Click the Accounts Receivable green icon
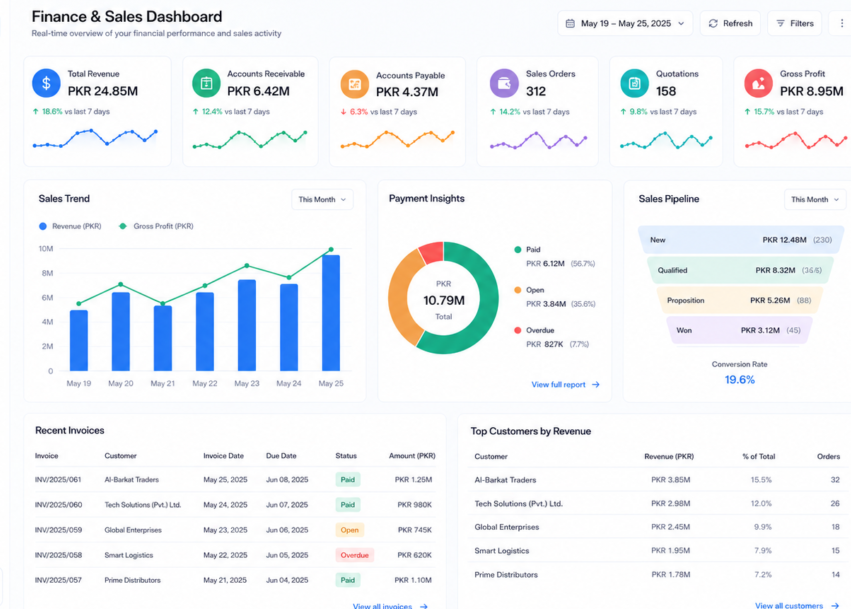 206,83
